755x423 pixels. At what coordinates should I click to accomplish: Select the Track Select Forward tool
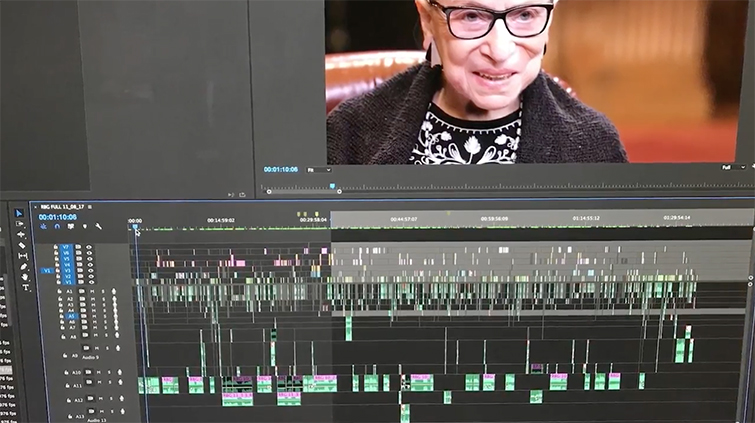click(x=20, y=224)
